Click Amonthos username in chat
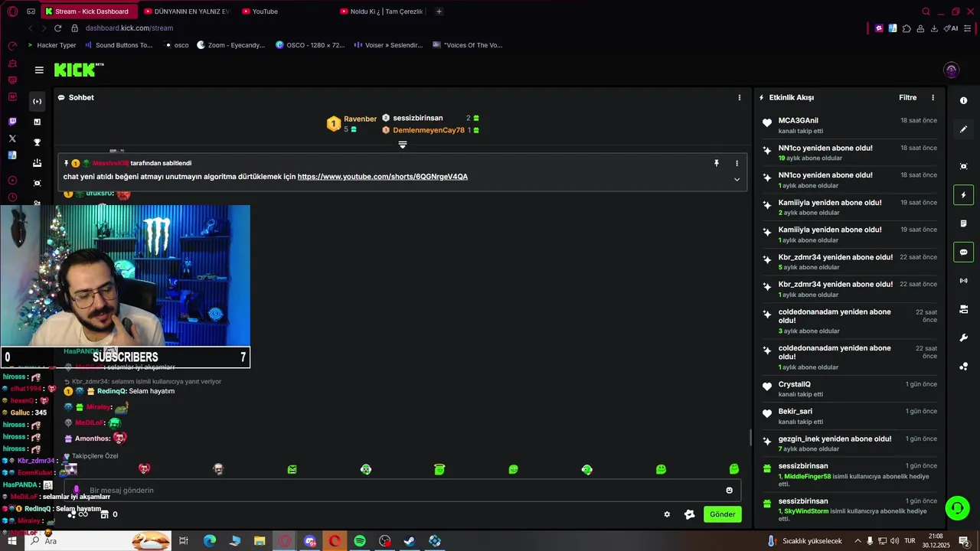 pyautogui.click(x=93, y=439)
